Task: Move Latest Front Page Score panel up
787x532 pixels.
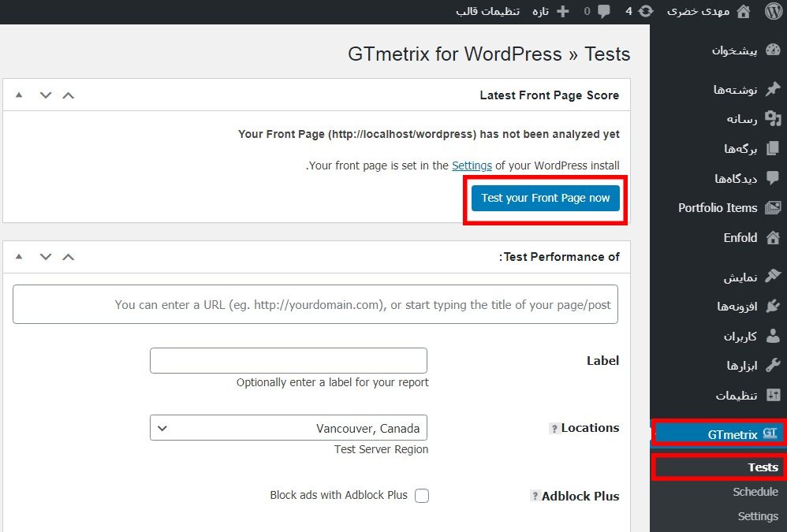Action: (69, 95)
